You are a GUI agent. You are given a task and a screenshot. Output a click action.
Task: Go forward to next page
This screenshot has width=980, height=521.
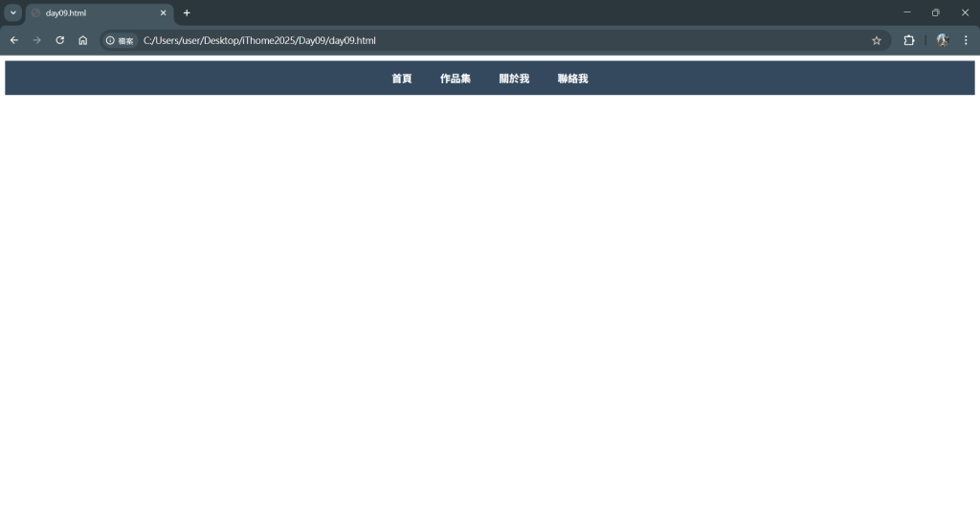(x=37, y=40)
